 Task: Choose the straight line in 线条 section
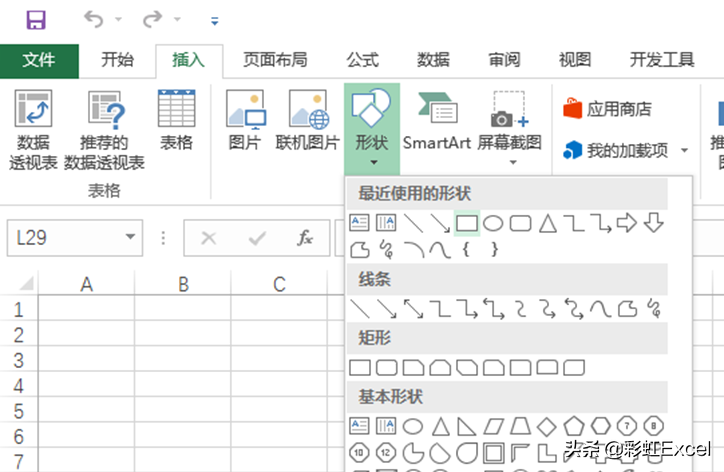pyautogui.click(x=360, y=309)
